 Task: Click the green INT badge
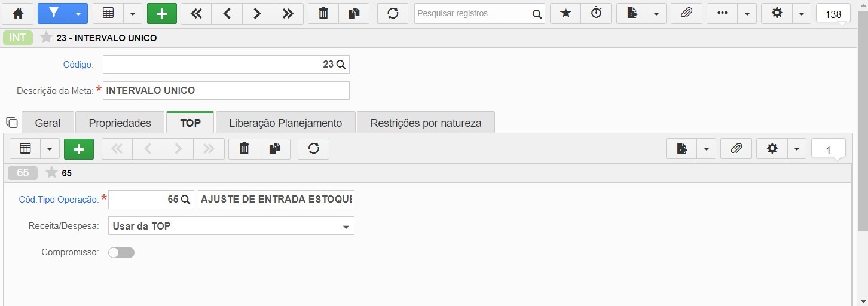coord(18,38)
